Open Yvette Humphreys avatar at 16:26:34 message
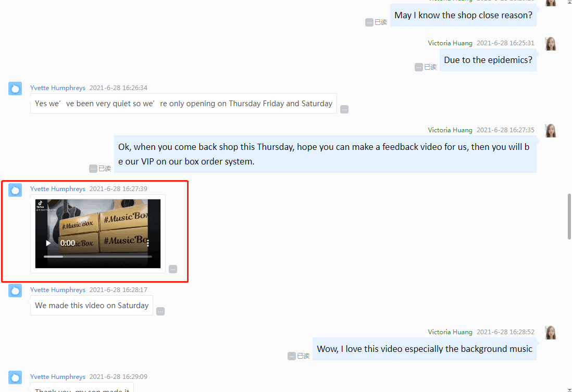This screenshot has height=392, width=572. point(15,88)
